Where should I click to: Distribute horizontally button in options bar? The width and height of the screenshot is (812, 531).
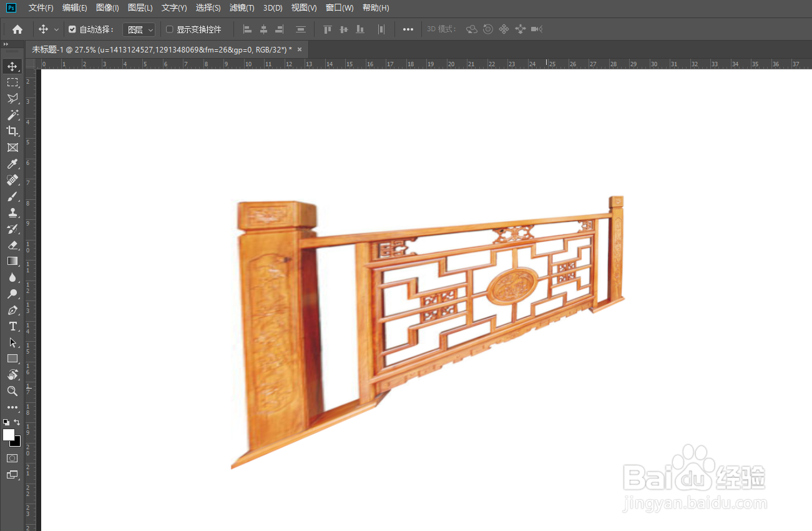(x=381, y=29)
